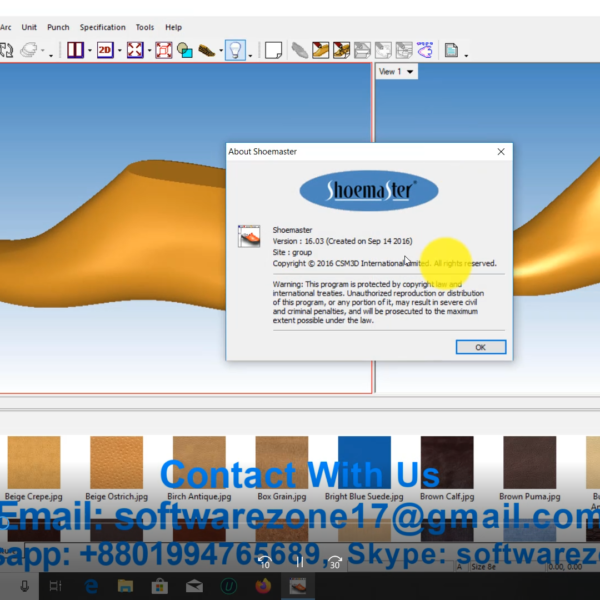
Task: Click the overlapping shapes toolbar icon
Action: coord(185,50)
